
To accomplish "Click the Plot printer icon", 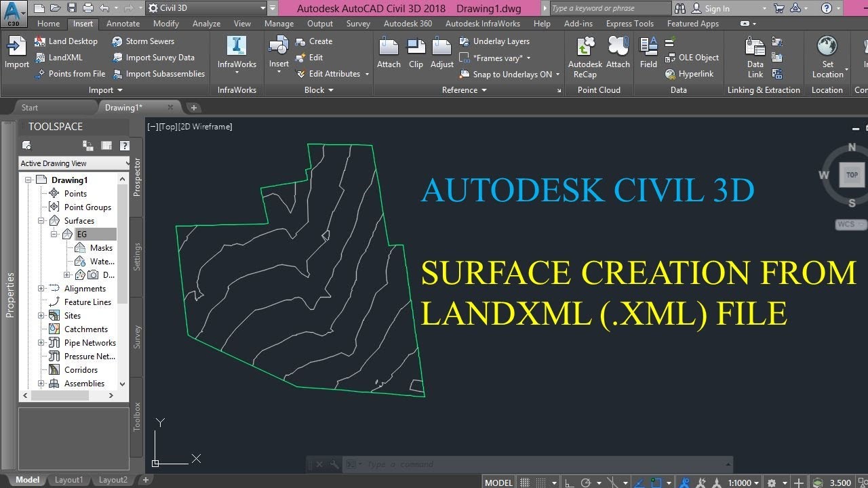I will pos(88,8).
